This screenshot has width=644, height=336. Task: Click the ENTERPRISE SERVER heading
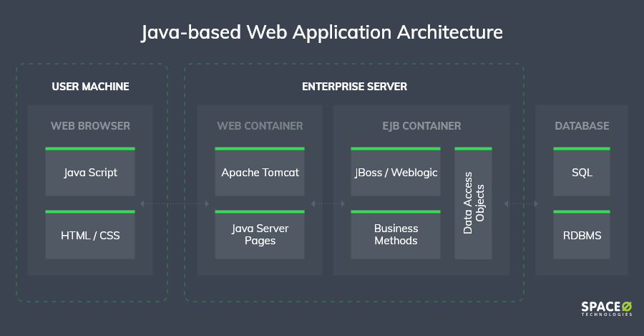click(354, 87)
